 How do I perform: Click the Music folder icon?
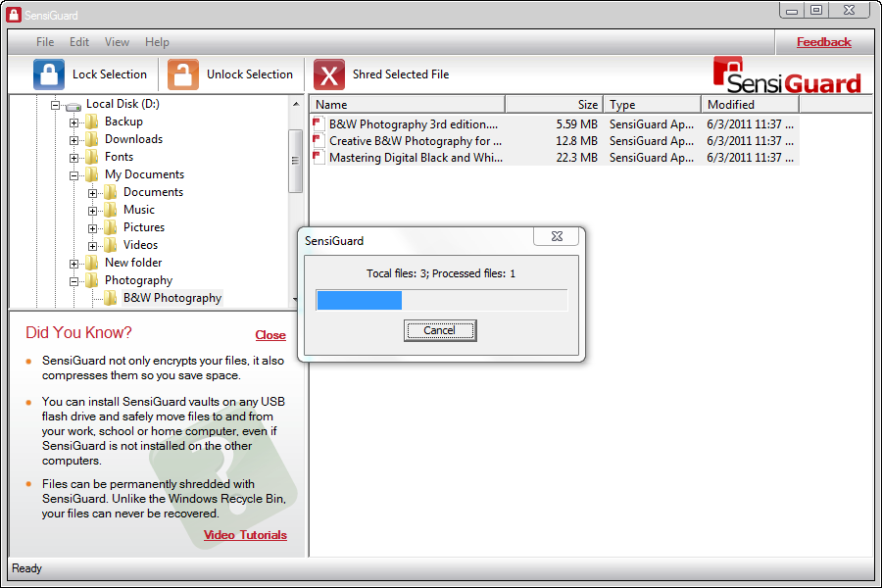click(110, 210)
